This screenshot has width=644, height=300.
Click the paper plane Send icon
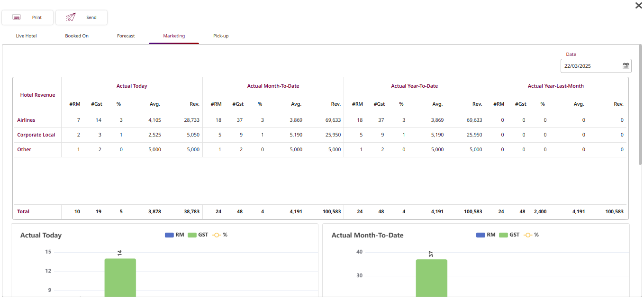71,18
